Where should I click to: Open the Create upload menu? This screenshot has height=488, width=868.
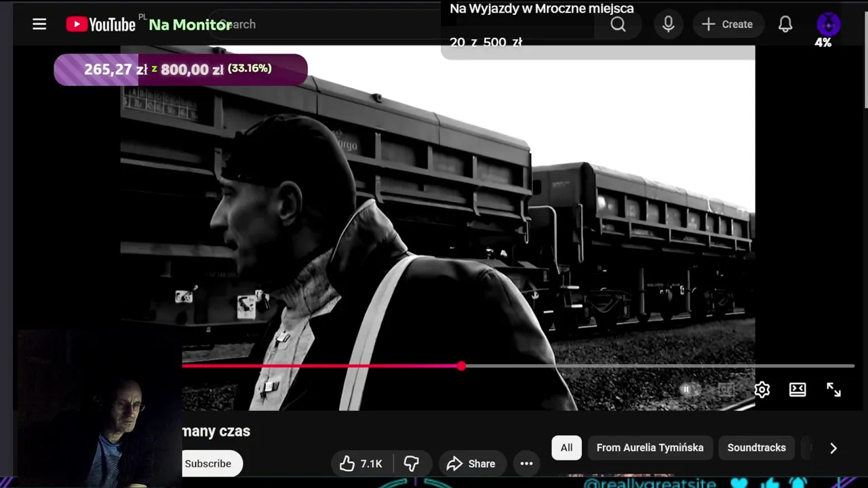point(727,24)
